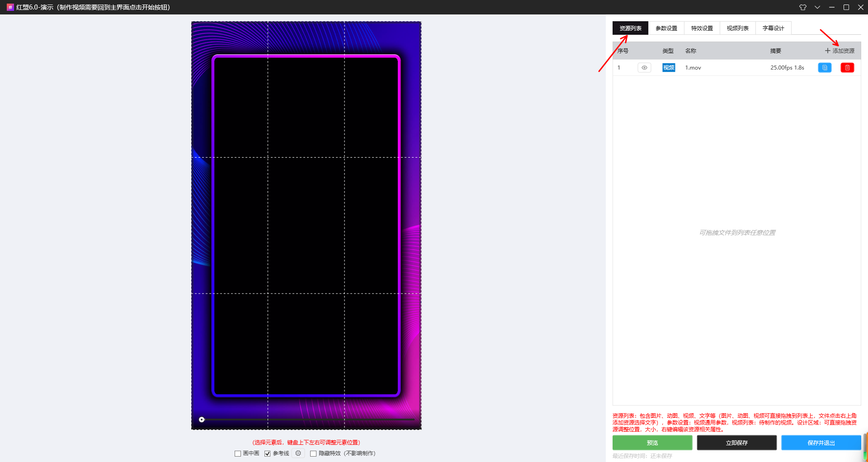Switch to the 参数设置 tab
The height and width of the screenshot is (462, 868).
click(x=666, y=28)
